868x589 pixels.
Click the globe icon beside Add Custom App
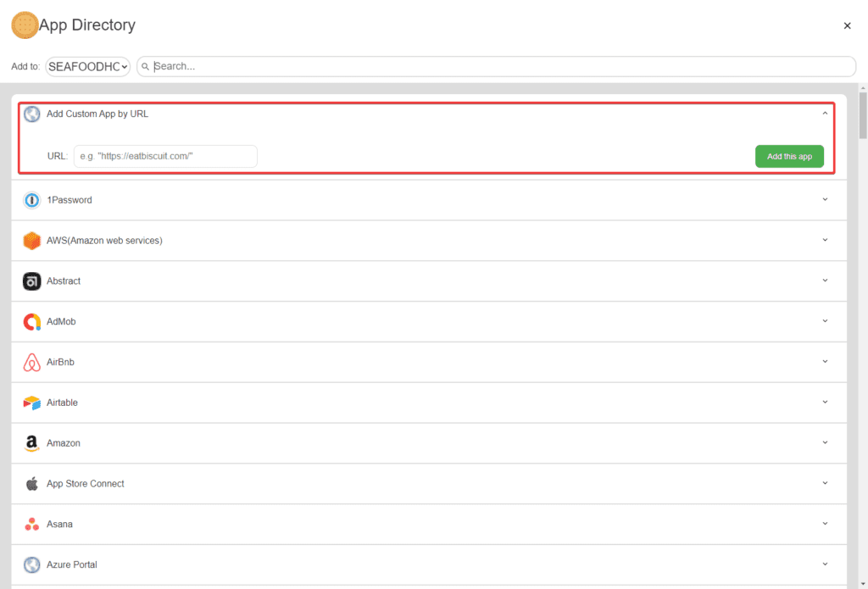pos(31,114)
